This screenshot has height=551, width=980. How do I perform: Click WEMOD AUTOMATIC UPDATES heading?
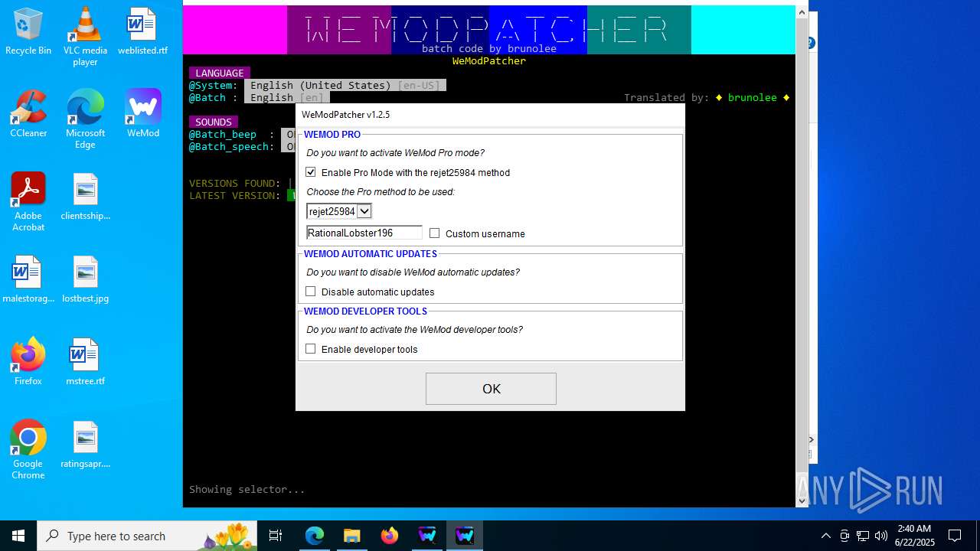[371, 254]
